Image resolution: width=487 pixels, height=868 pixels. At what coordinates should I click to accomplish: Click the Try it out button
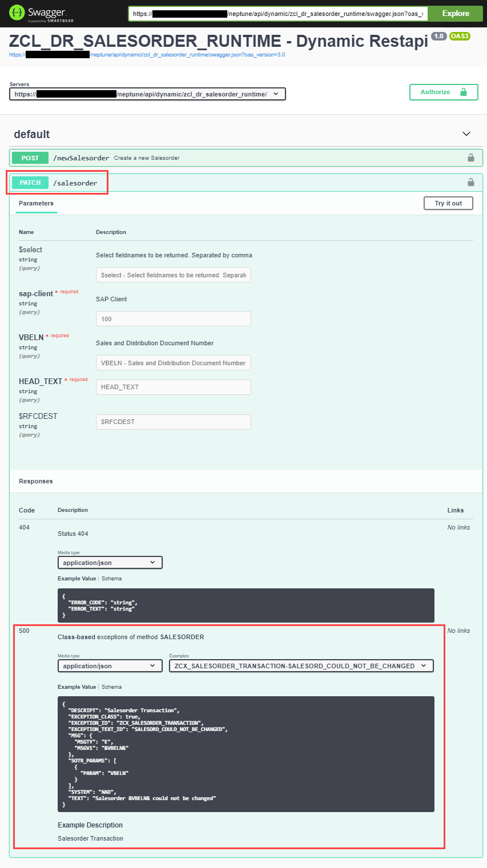(448, 203)
